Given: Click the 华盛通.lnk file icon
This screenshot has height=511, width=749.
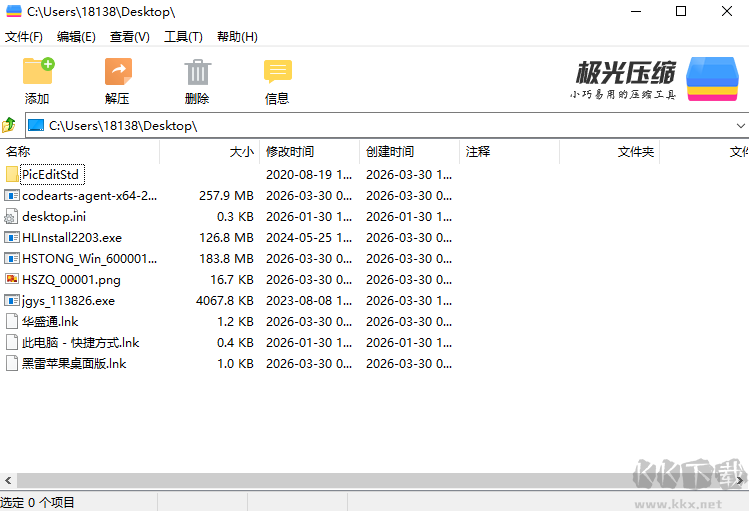Looking at the screenshot, I should pos(12,321).
